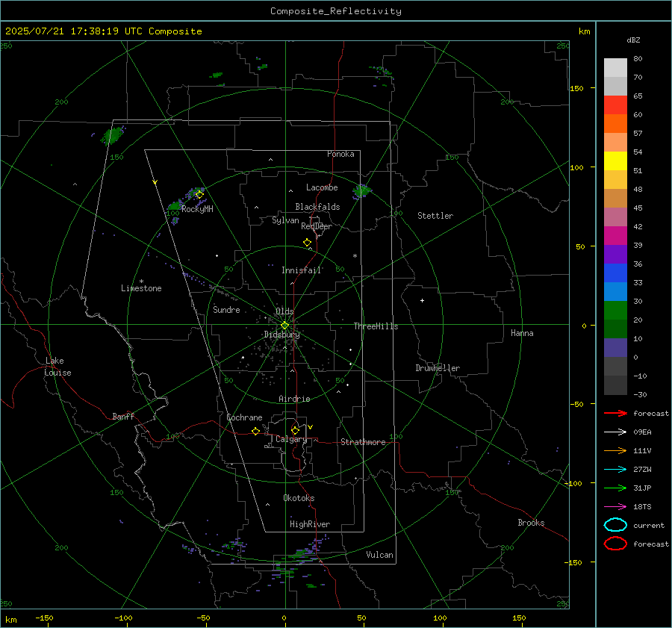
Task: Click the orange 111V arrow legend icon
Action: [615, 450]
